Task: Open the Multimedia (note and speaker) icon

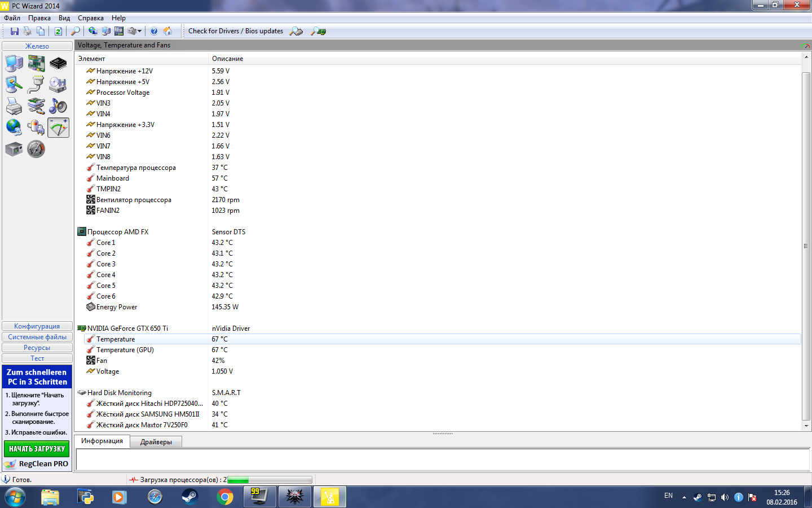Action: point(58,106)
